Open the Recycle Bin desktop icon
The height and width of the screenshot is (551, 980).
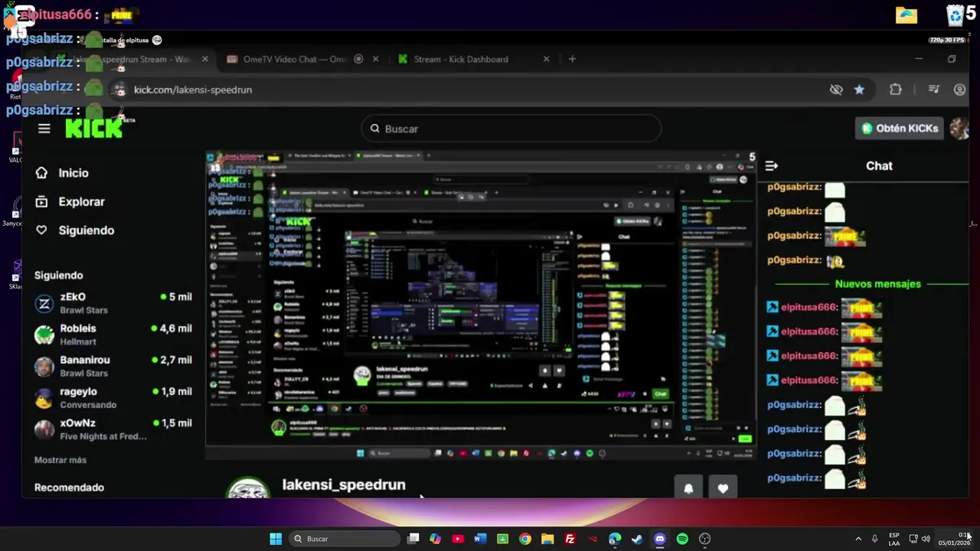[955, 15]
